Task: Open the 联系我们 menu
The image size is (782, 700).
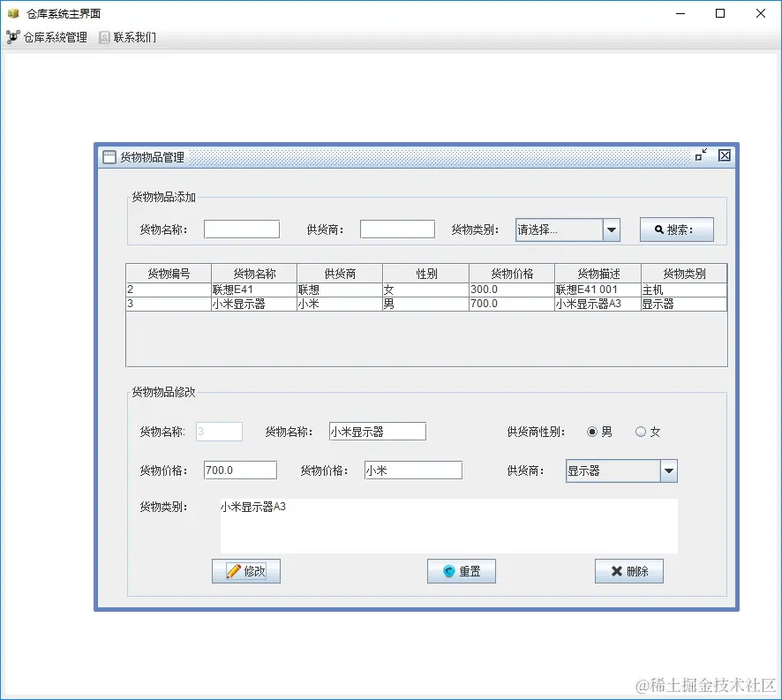Action: (x=128, y=37)
